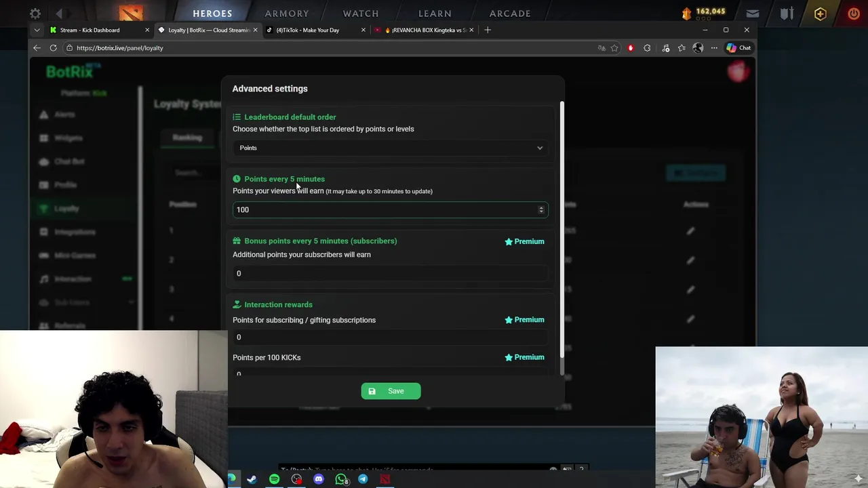Click the red power quit icon
The width and height of the screenshot is (868, 488).
(x=854, y=14)
